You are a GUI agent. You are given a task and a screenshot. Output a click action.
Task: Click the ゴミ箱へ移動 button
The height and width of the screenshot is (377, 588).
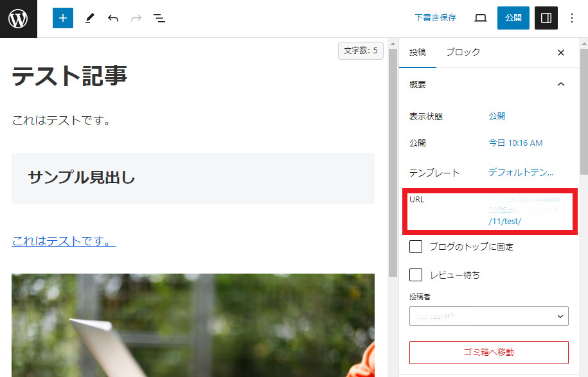[488, 352]
